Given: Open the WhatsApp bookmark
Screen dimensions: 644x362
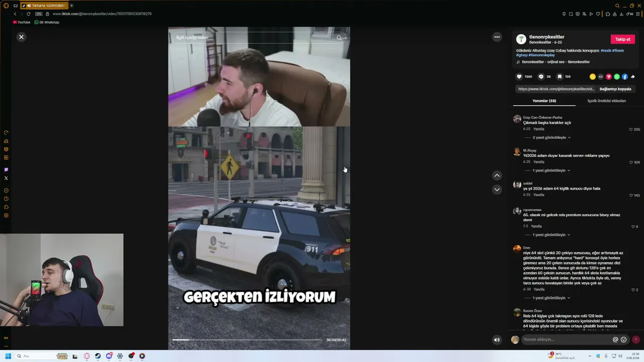Looking at the screenshot, I should (47, 22).
